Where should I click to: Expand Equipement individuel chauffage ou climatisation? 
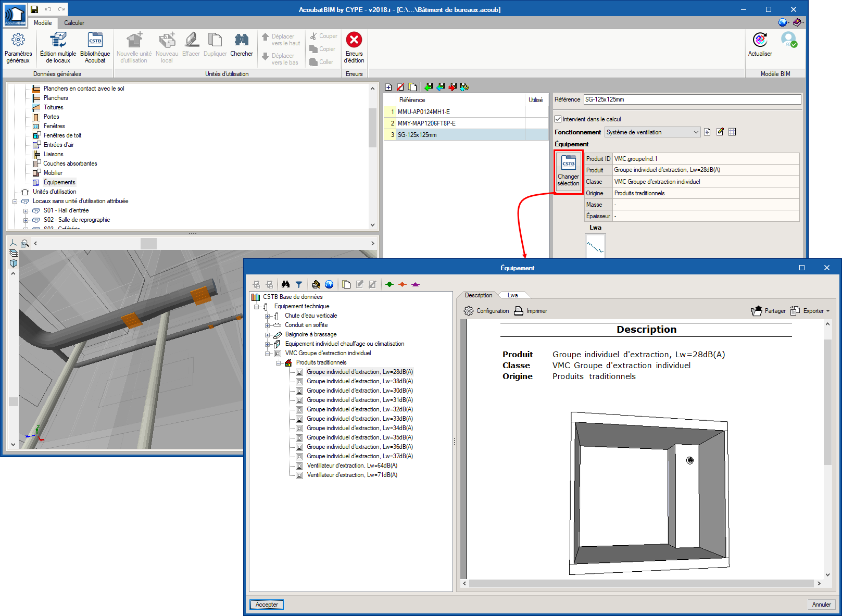point(267,344)
